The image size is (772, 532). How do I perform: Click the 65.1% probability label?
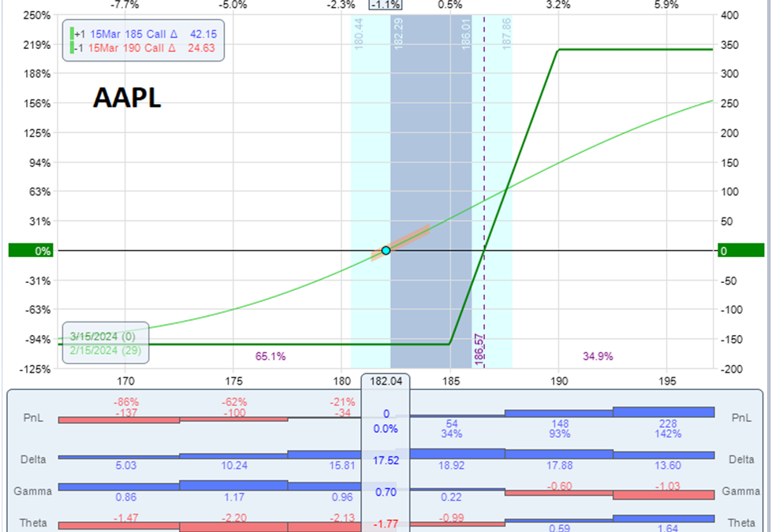click(x=270, y=356)
